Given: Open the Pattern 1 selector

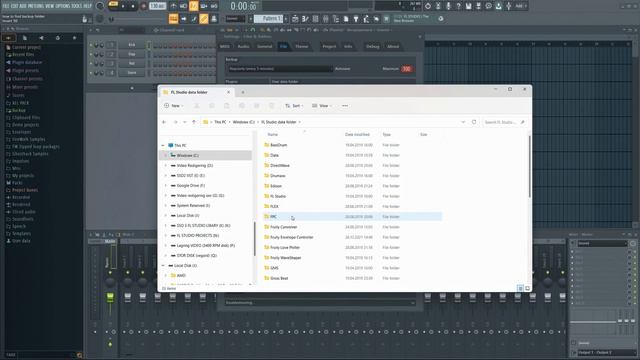Looking at the screenshot, I should tap(269, 19).
